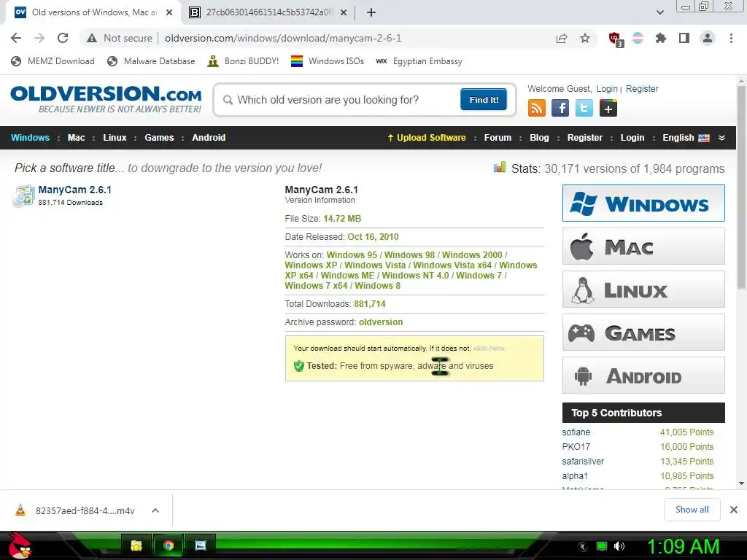This screenshot has height=560, width=747.
Task: Open File Explorer from the taskbar
Action: click(136, 545)
